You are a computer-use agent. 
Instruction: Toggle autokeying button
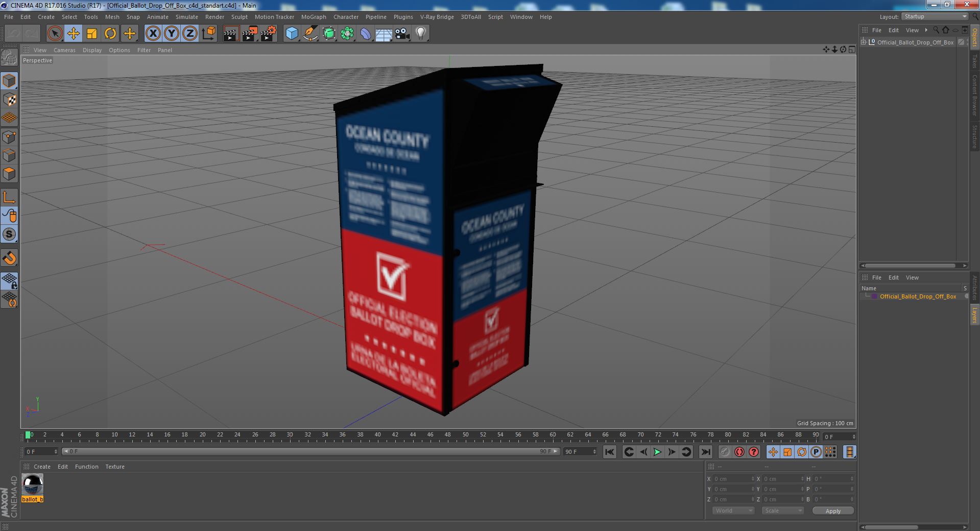click(x=739, y=452)
